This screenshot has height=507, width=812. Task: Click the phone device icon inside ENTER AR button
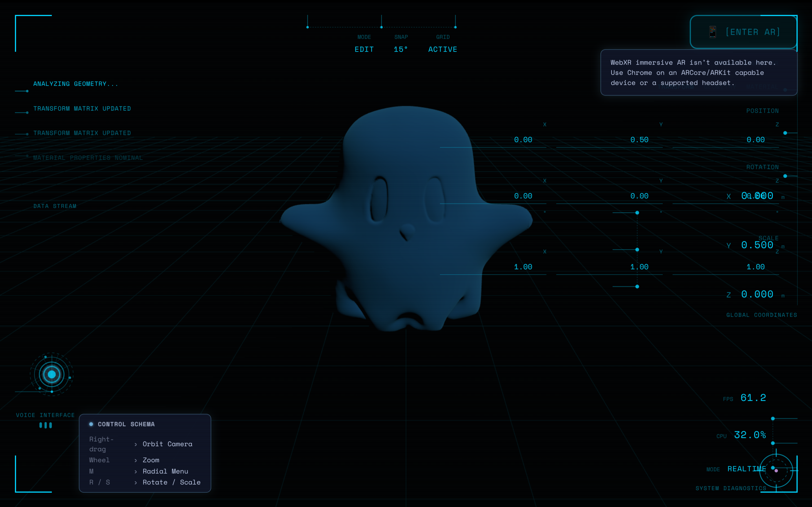713,32
